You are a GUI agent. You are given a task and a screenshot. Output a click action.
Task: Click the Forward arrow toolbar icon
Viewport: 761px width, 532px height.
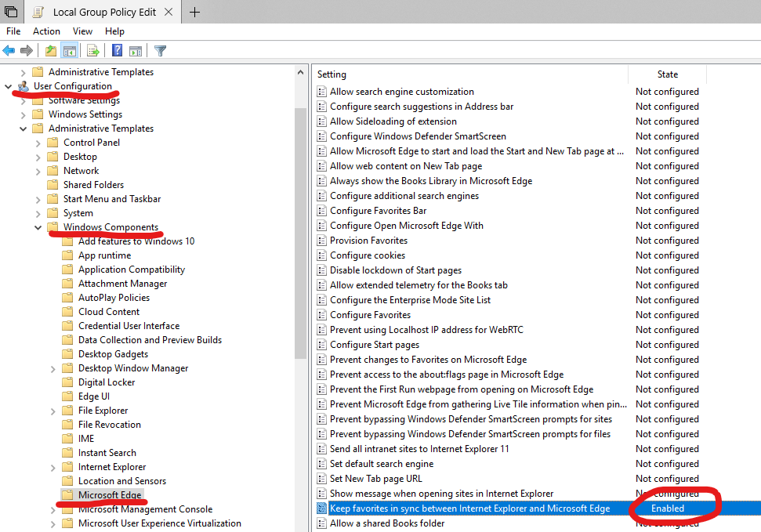[x=27, y=50]
